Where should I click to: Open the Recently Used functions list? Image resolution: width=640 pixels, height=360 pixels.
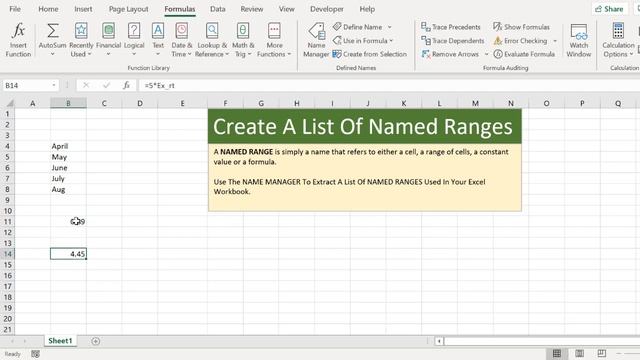pyautogui.click(x=81, y=40)
